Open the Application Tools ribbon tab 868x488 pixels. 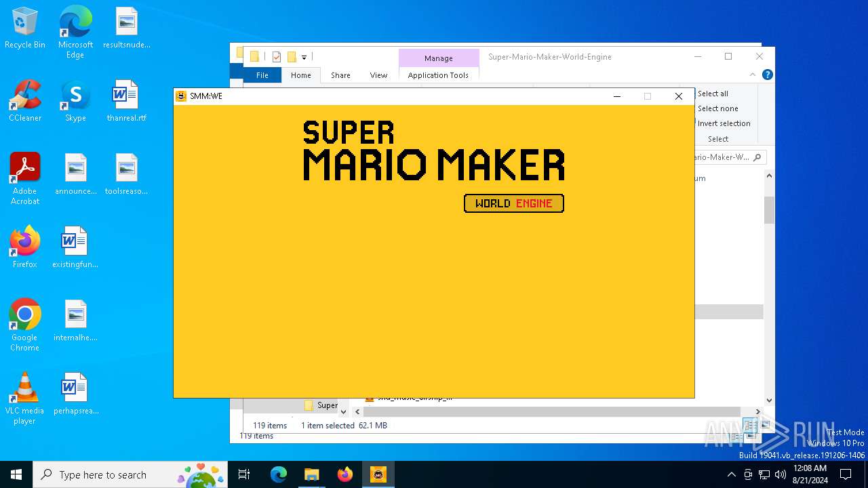click(x=438, y=75)
